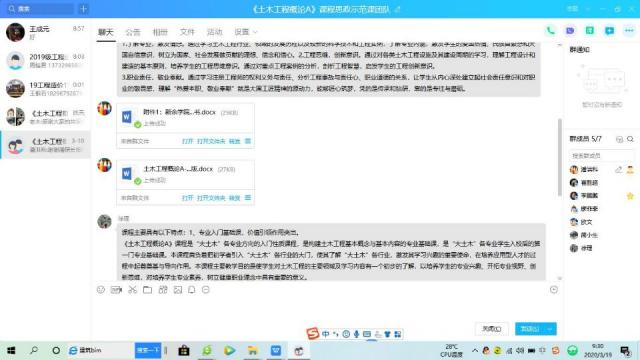Open Microsoft Store in the taskbar
This screenshot has width=640, height=360.
[x=184, y=351]
